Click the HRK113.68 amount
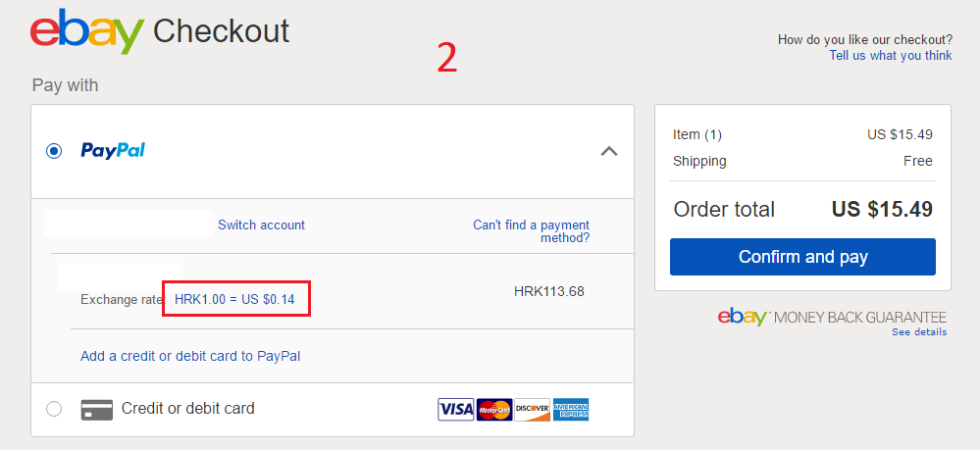980x450 pixels. (549, 291)
